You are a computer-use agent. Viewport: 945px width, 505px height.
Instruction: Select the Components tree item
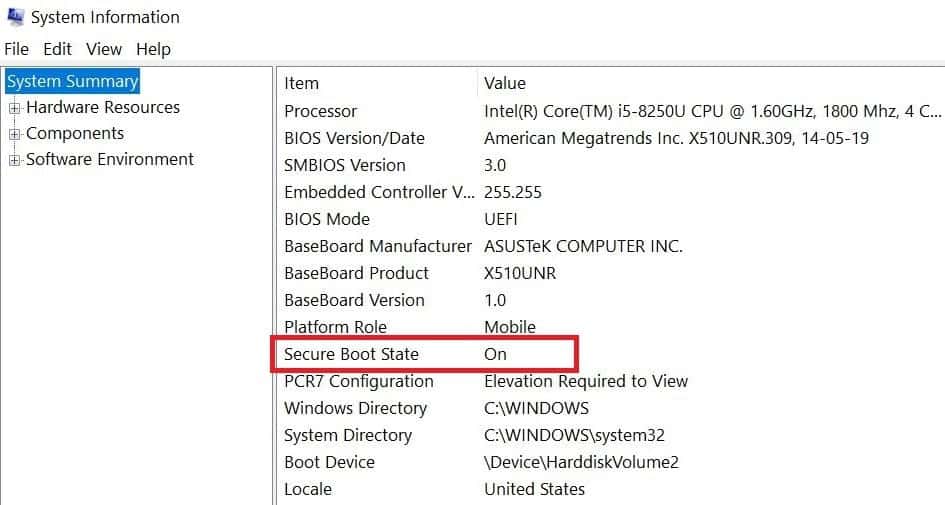coord(75,133)
